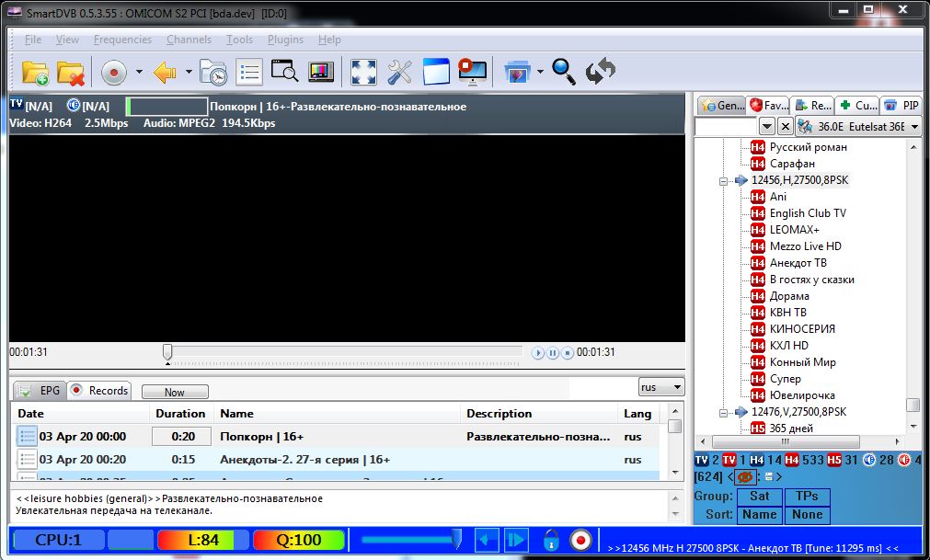Viewport: 930px width, 560px height.
Task: Click the blue magnifying glass icon
Action: pos(564,72)
